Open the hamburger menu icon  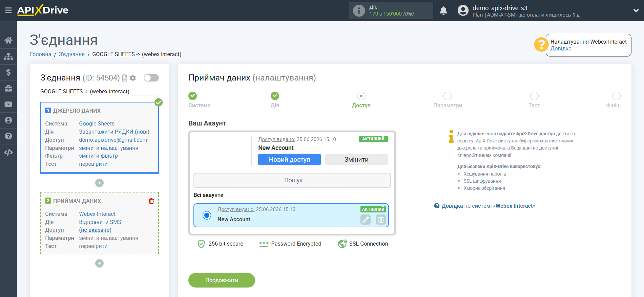[8, 10]
